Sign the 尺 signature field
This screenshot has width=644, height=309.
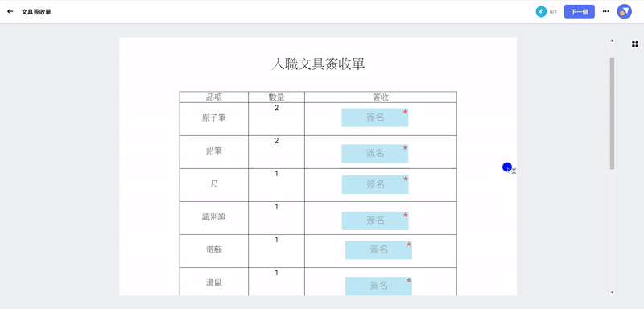pyautogui.click(x=375, y=184)
